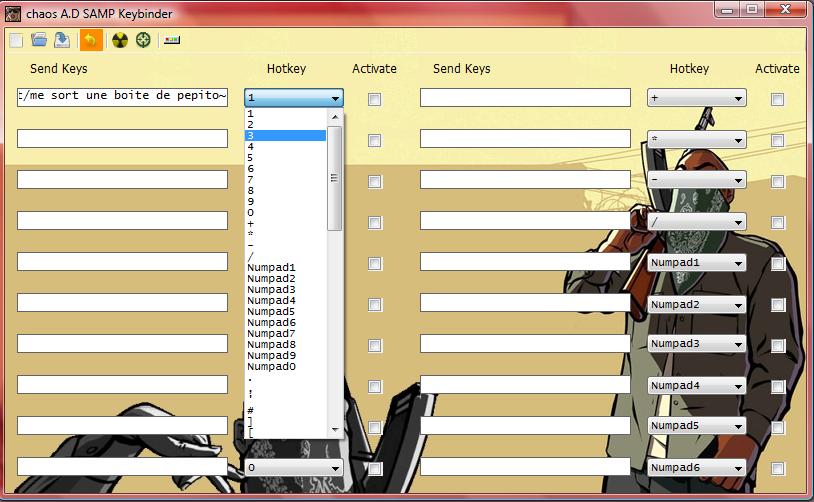Click the hotkey list scrollbar up arrow
This screenshot has width=814, height=502.
[335, 117]
